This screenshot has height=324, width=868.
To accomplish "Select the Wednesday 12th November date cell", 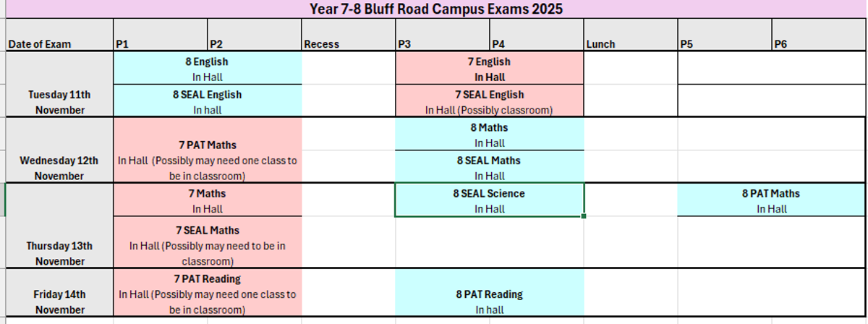I will (x=59, y=168).
